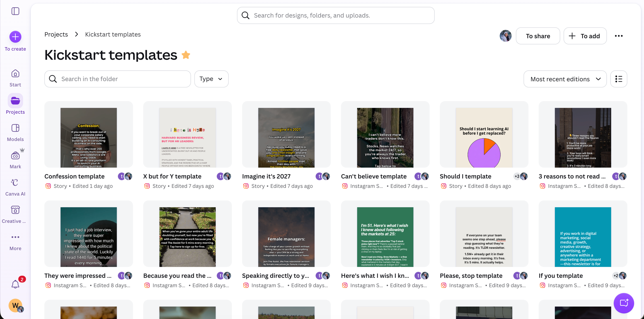This screenshot has height=319, width=644.
Task: Click collaborator avatars on Please, stop template
Action: click(520, 275)
